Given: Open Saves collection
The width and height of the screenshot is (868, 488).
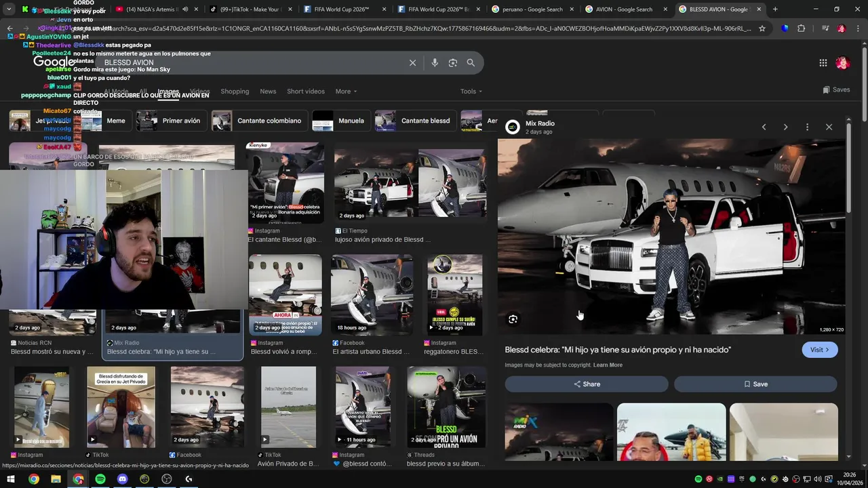Looking at the screenshot, I should point(836,89).
